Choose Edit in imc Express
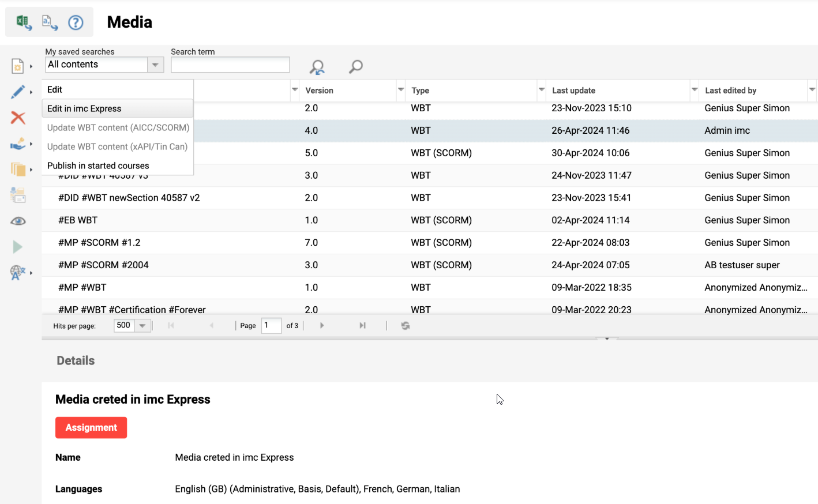Viewport: 818px width, 504px height. [84, 108]
